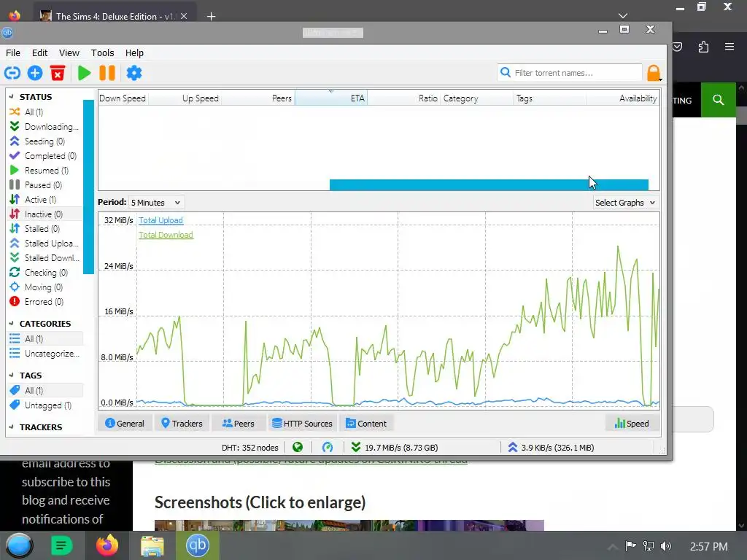Switch to the General tab
The width and height of the screenshot is (747, 560).
pos(125,424)
